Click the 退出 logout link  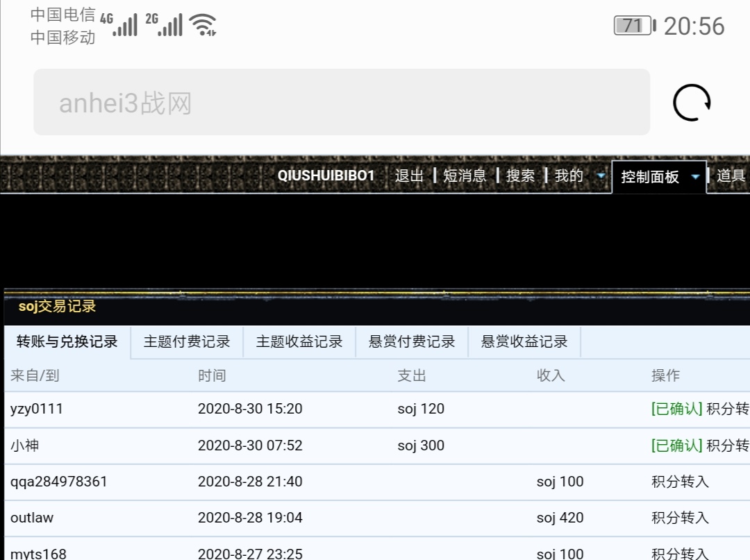(409, 176)
